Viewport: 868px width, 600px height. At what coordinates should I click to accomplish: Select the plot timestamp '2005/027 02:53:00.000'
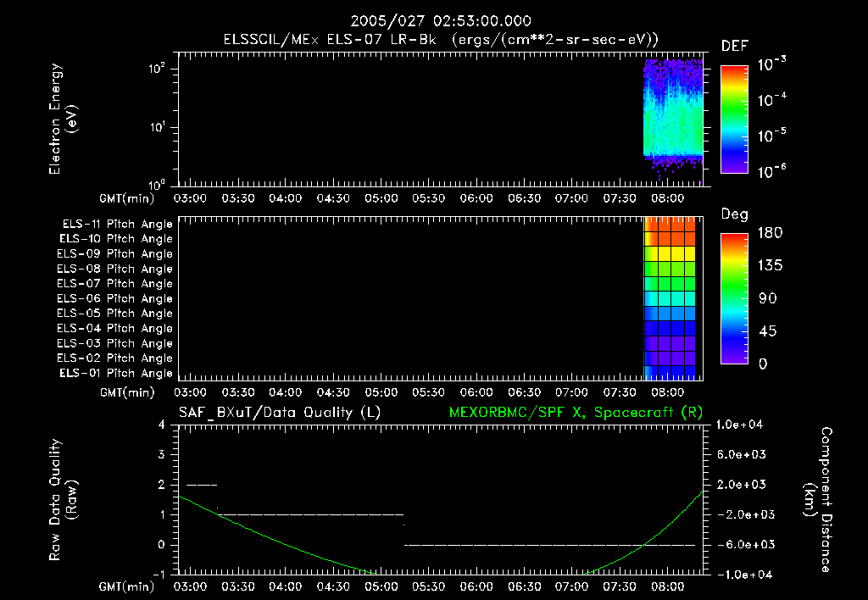441,21
